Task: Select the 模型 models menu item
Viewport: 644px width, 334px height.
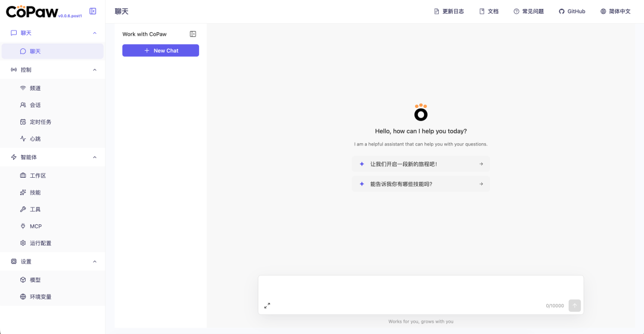Action: point(35,280)
